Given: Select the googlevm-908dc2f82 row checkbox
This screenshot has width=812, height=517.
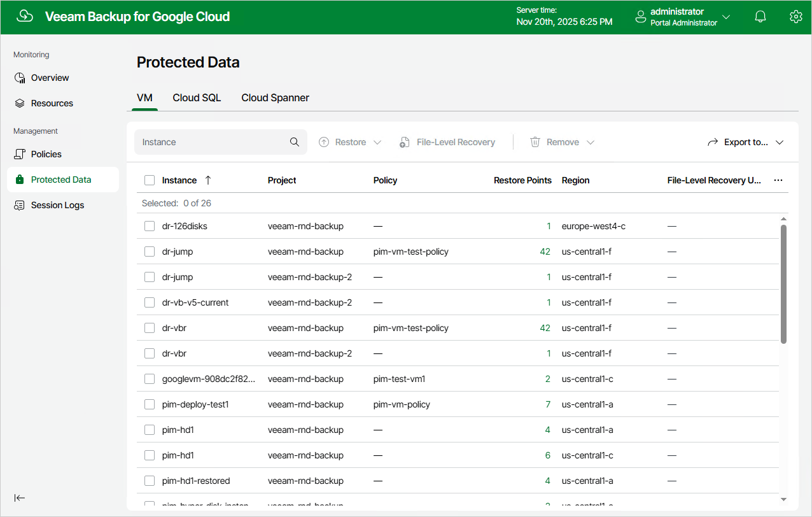Looking at the screenshot, I should 150,379.
